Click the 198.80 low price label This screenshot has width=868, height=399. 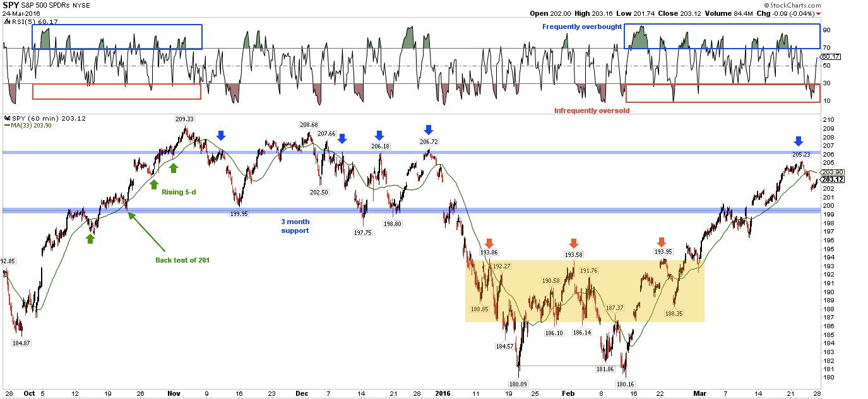[x=394, y=223]
